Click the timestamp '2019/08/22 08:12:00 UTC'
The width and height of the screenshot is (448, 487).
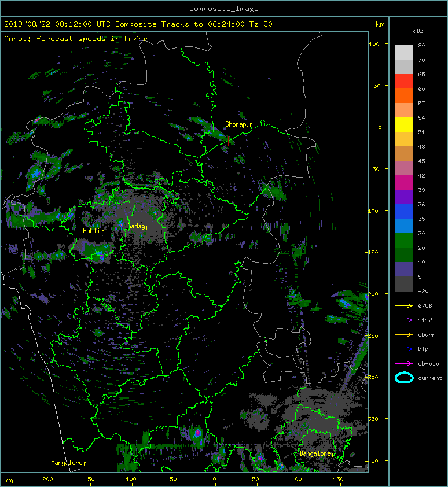point(57,24)
